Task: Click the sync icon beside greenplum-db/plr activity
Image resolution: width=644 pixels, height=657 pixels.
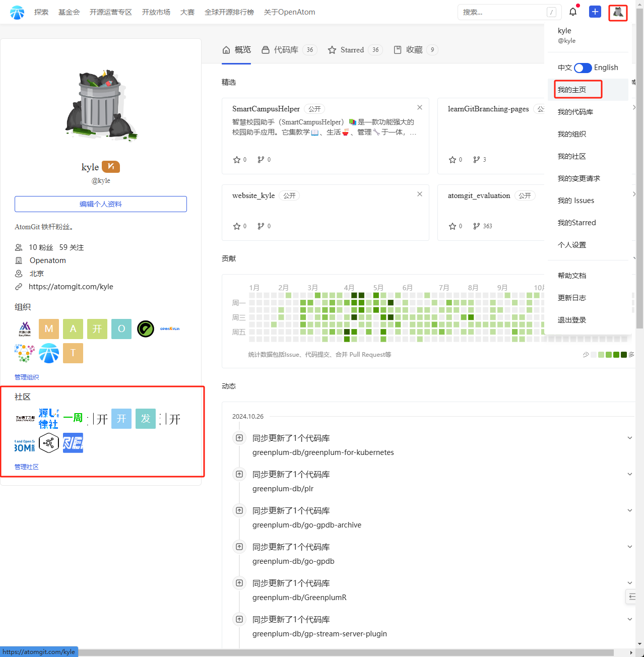Action: click(239, 474)
